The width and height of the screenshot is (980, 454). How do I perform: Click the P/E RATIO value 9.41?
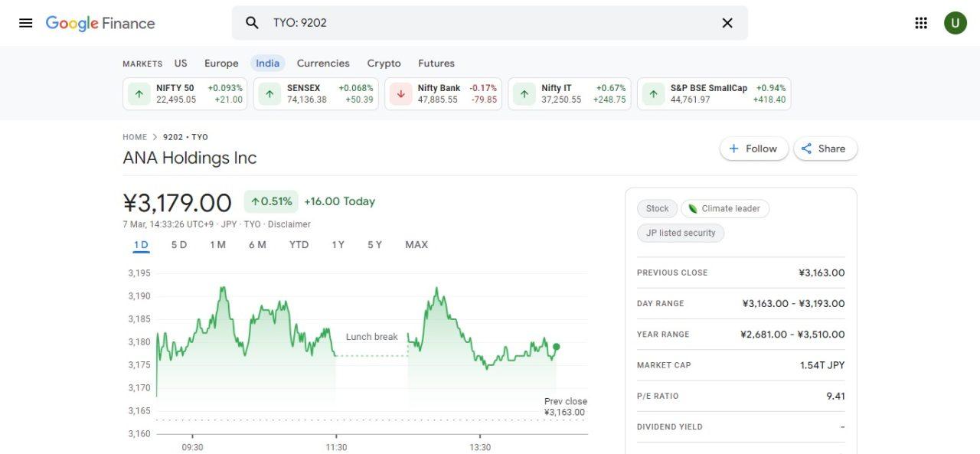[x=836, y=396]
